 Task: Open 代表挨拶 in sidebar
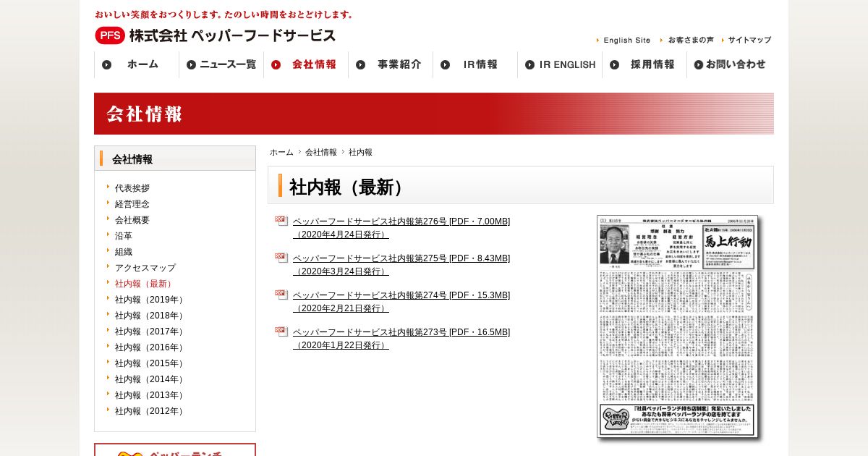[132, 188]
